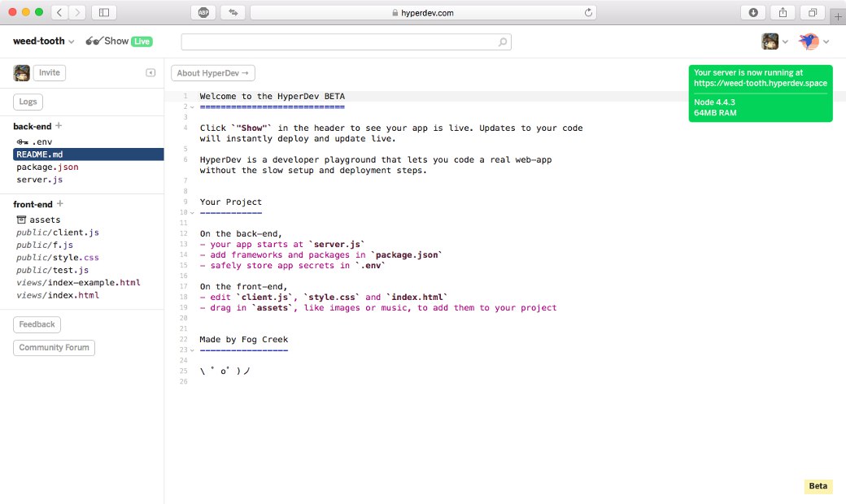
Task: Click the user avatar beside Invite
Action: [22, 73]
